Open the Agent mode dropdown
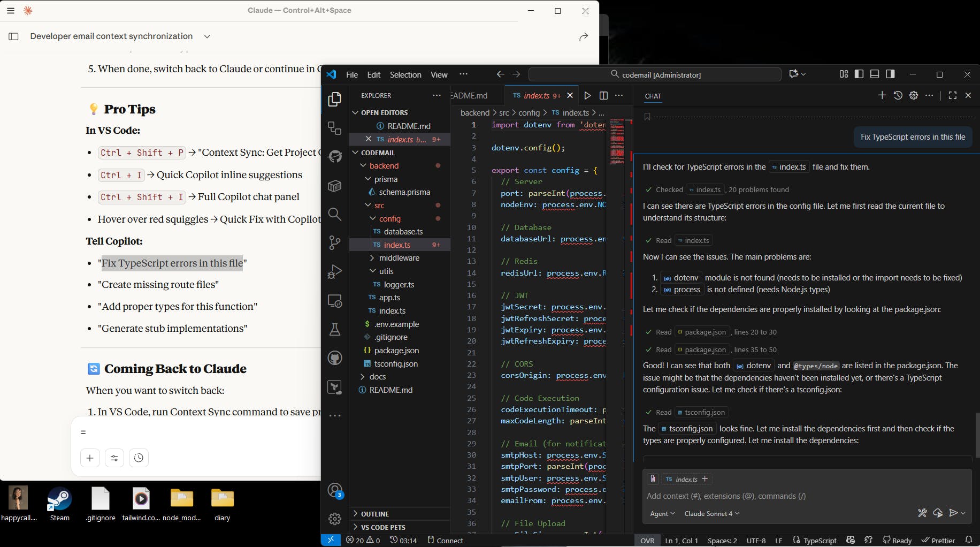Viewport: 980px width, 547px height. (x=662, y=513)
